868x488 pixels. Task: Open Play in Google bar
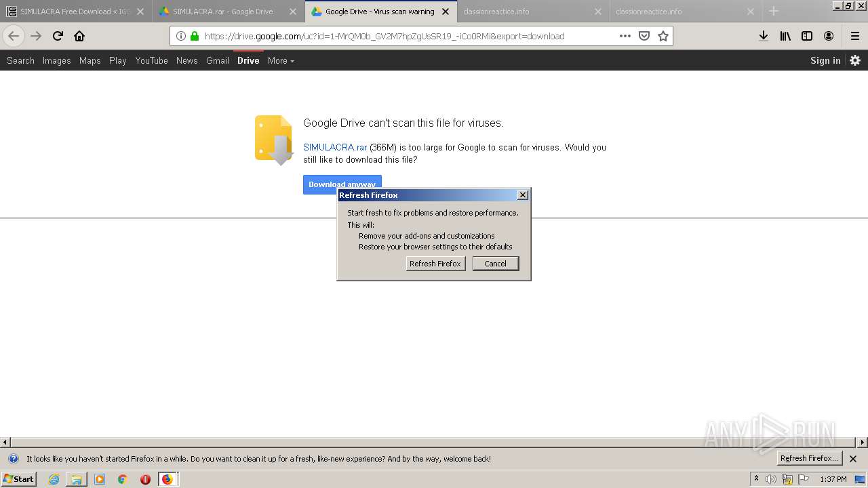pyautogui.click(x=117, y=60)
